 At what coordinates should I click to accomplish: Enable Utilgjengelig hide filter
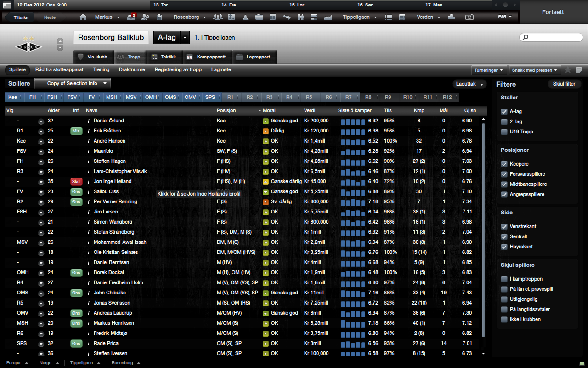coord(504,299)
